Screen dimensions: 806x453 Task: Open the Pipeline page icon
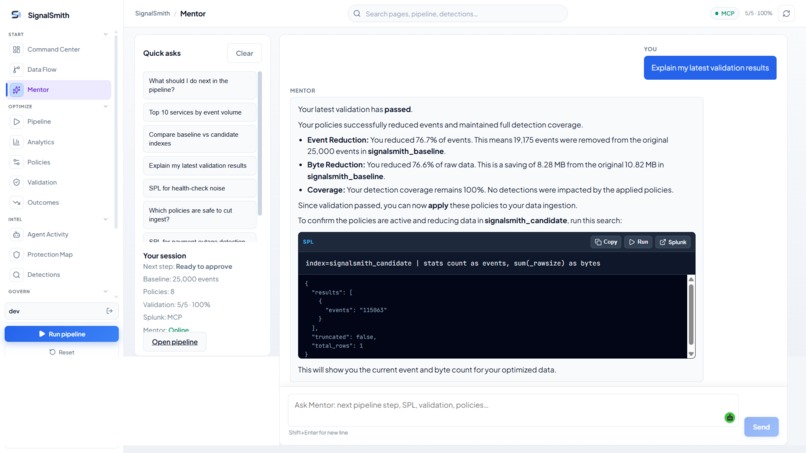click(16, 122)
